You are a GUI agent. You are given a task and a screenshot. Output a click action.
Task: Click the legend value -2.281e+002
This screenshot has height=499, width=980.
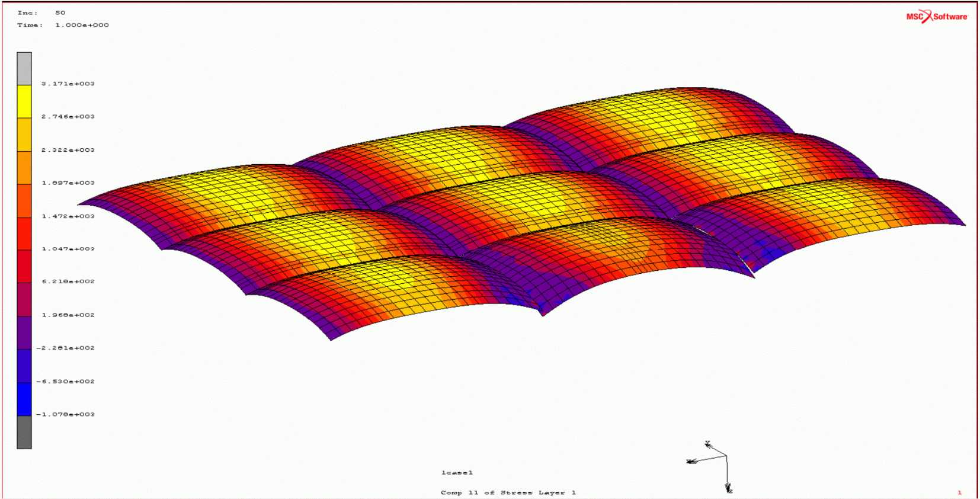(66, 348)
